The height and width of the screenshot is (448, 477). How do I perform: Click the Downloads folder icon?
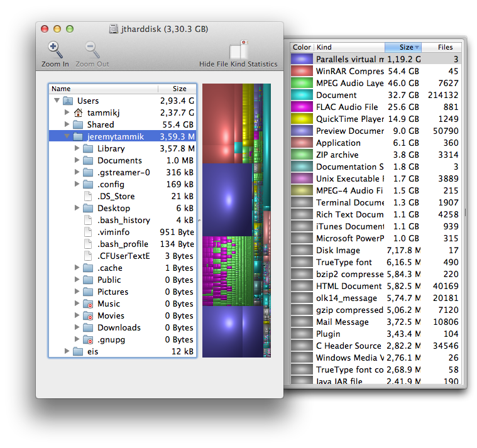pos(88,327)
